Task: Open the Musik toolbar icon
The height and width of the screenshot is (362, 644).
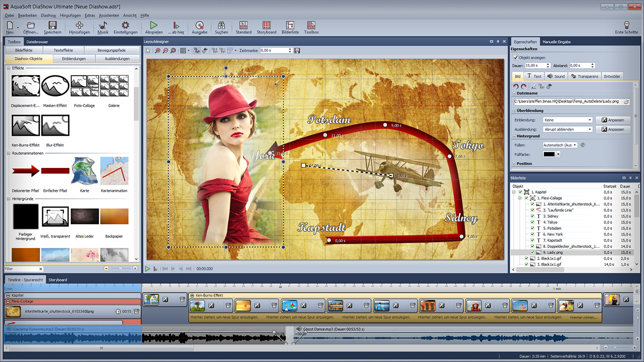Action: [103, 26]
